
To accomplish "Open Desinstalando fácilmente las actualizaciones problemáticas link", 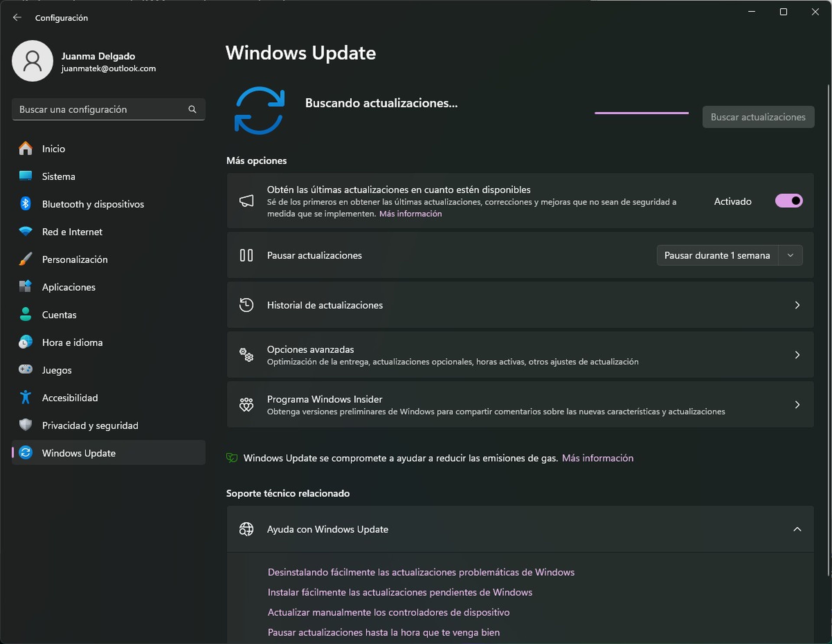I will [x=421, y=572].
